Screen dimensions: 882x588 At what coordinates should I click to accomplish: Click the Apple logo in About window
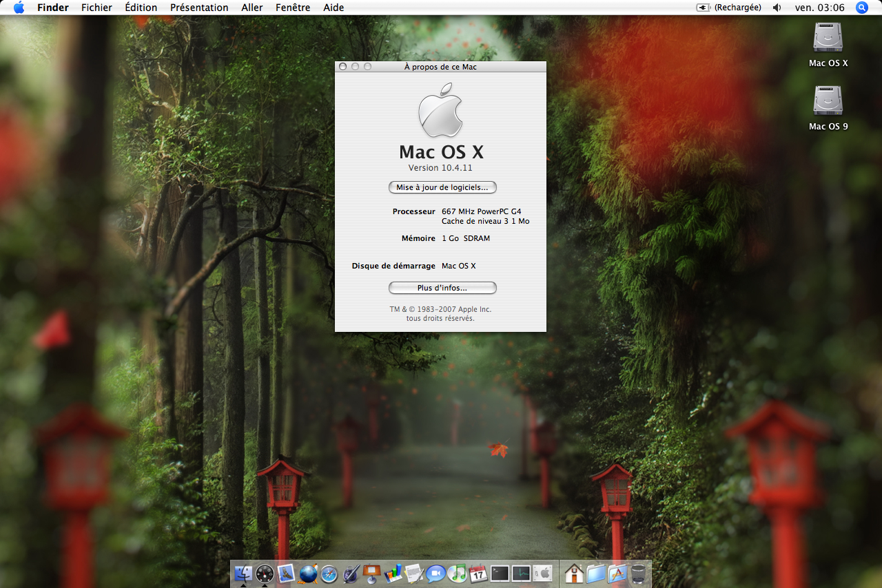tap(440, 109)
